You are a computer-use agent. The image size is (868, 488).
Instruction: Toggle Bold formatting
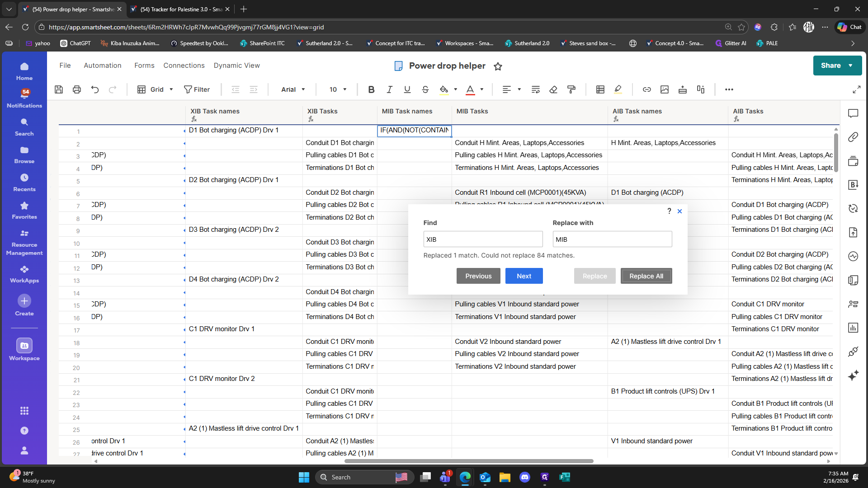(x=371, y=89)
